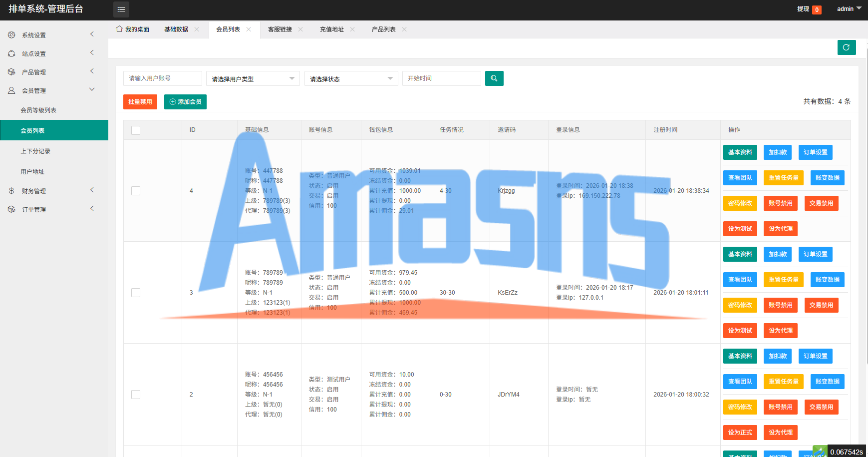Click the 提现 notification badge
Image resolution: width=868 pixels, height=457 pixels.
[x=817, y=9]
